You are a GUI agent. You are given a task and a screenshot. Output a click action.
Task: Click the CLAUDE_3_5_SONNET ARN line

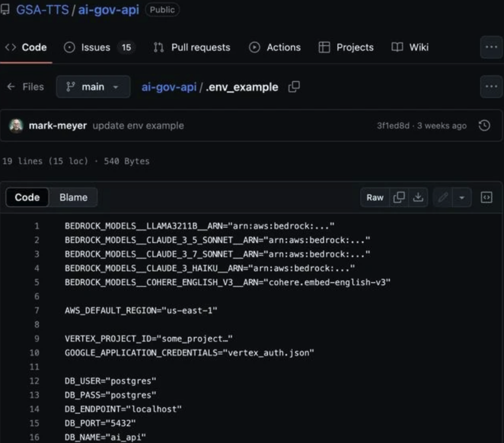tap(217, 240)
